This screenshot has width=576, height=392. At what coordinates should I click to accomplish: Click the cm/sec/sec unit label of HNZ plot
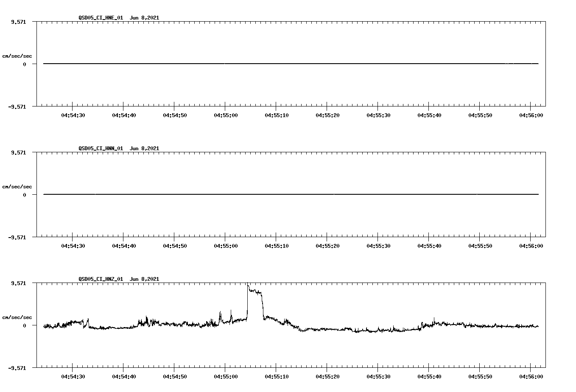17,317
